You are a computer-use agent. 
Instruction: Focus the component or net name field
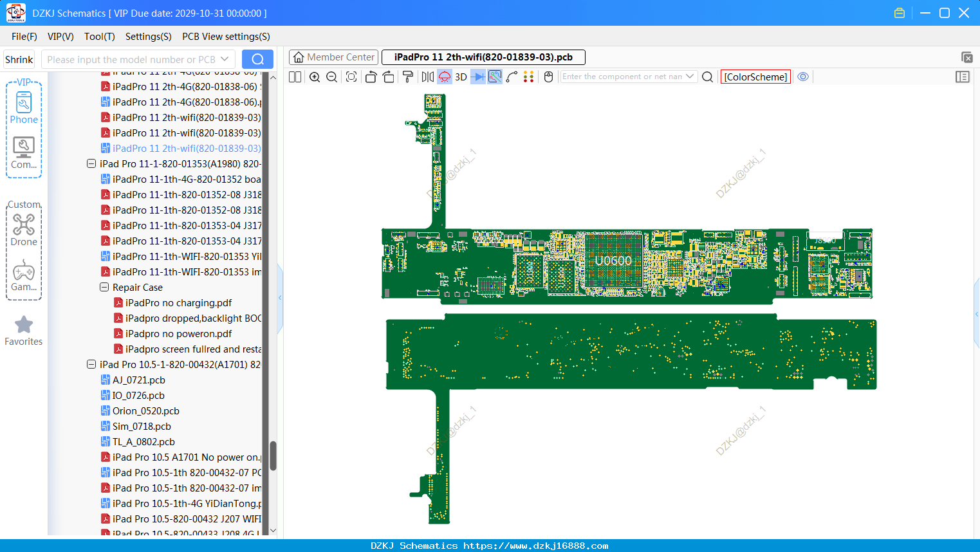(622, 77)
